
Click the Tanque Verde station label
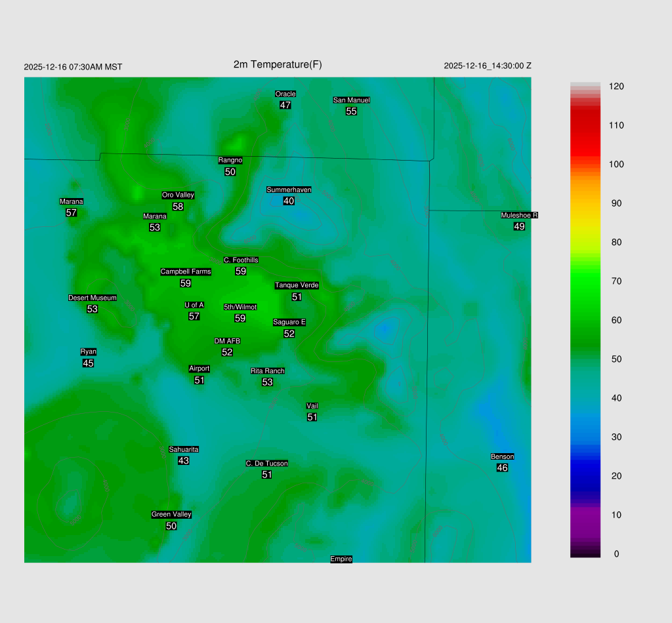pos(297,285)
